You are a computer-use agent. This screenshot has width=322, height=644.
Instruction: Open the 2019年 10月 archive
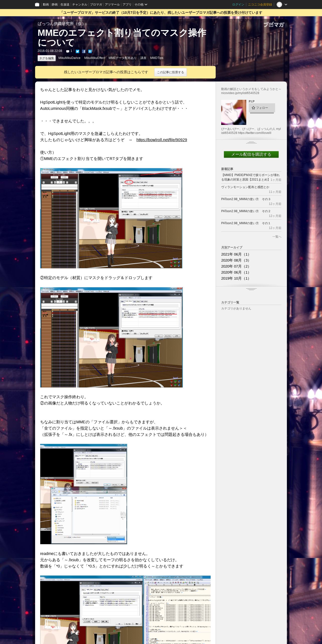[236, 278]
